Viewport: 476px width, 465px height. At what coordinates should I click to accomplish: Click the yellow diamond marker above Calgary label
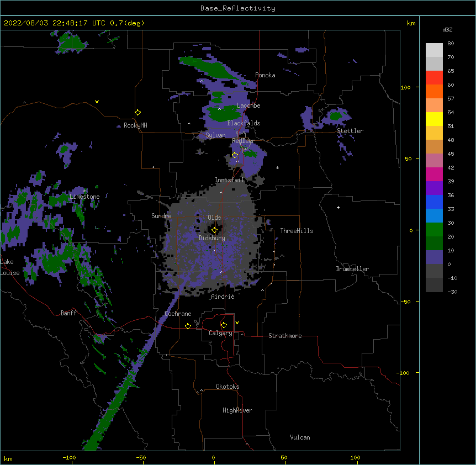pos(224,325)
